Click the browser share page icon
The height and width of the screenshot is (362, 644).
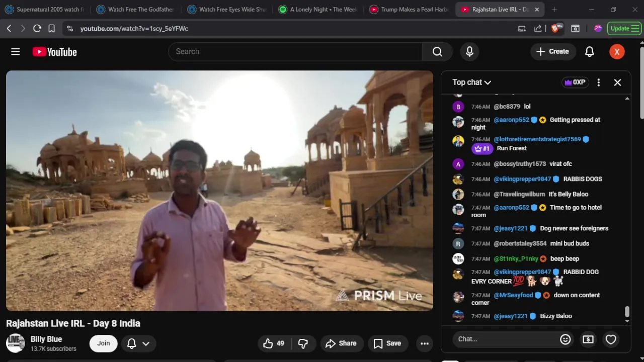538,29
